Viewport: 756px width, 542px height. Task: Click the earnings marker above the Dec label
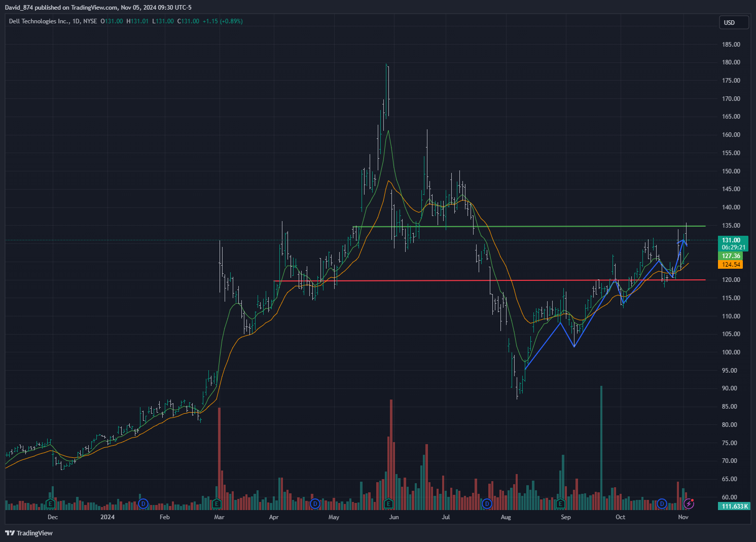(50, 503)
